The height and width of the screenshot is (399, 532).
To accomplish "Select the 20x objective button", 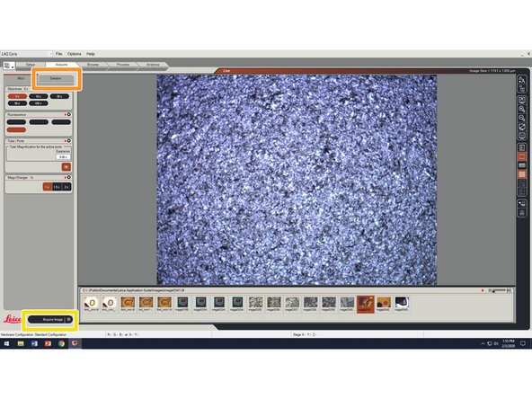I will (59, 96).
